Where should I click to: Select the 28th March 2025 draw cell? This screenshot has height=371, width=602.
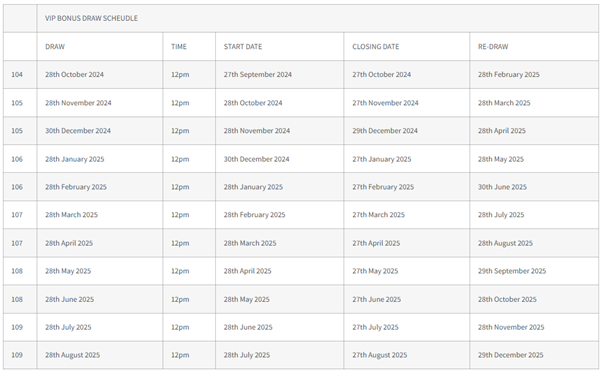99,215
